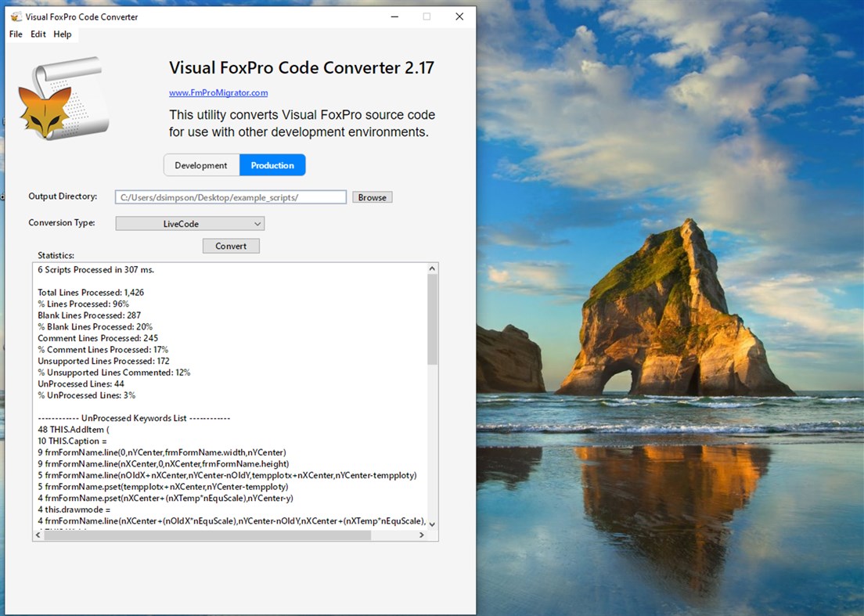Click the "Output Directory:" label
The image size is (864, 616).
pyautogui.click(x=63, y=196)
